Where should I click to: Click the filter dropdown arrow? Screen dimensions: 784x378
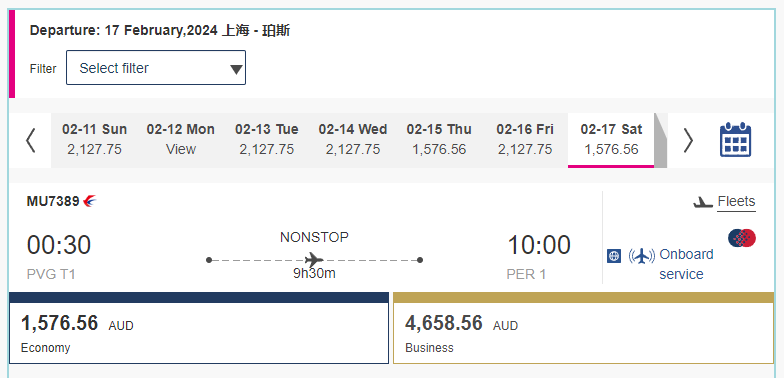[236, 69]
